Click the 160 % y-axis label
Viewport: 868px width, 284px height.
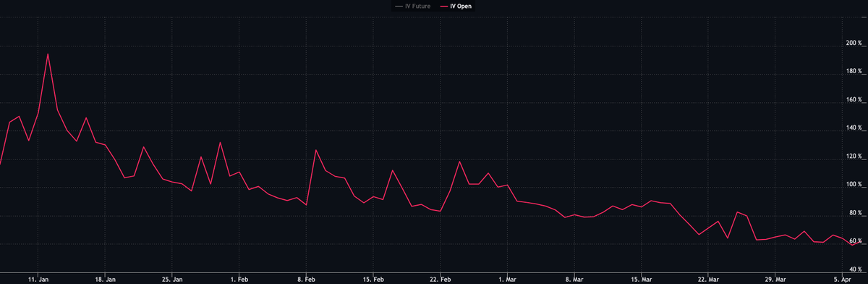pyautogui.click(x=854, y=99)
